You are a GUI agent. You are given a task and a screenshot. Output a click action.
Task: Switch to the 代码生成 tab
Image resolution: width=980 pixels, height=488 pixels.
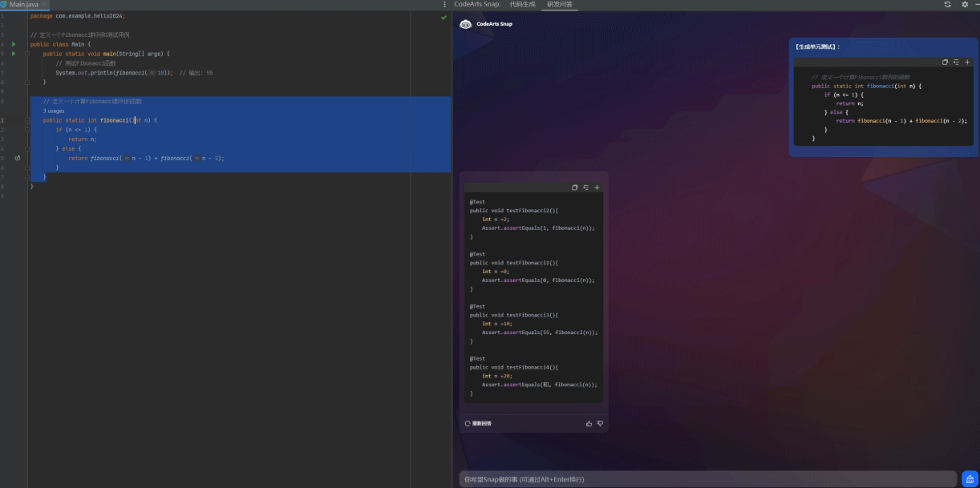point(522,4)
